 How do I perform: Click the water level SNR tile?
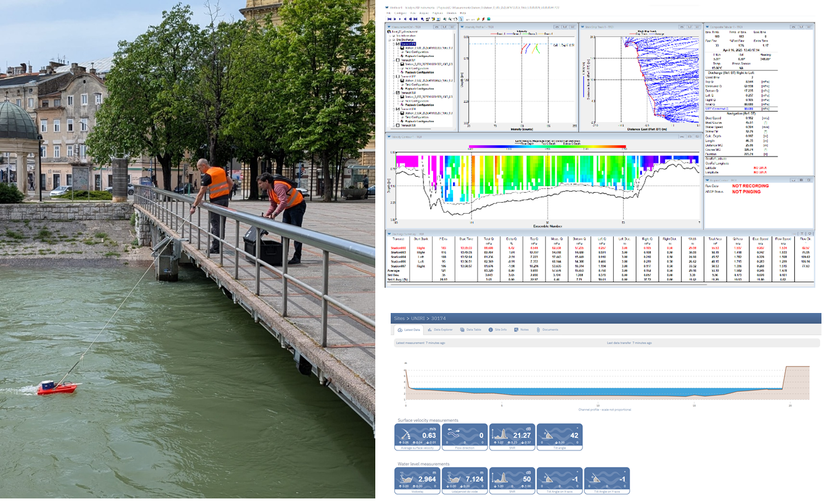click(512, 481)
